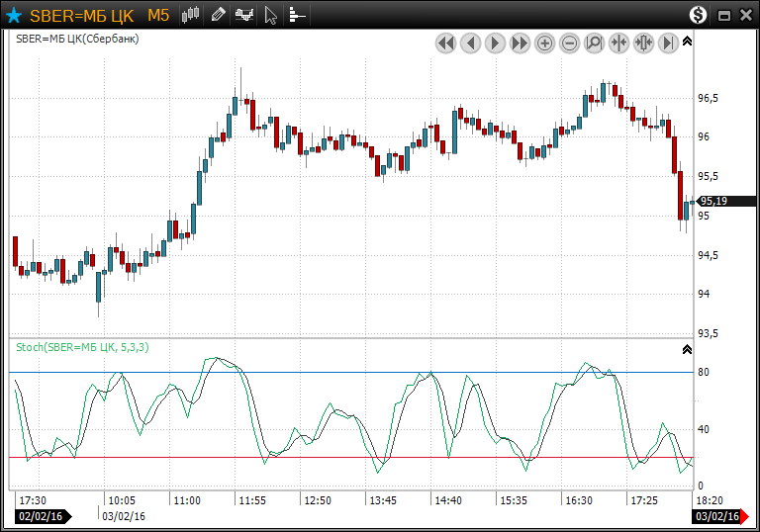Fast rewind chart to the start

[x=445, y=44]
